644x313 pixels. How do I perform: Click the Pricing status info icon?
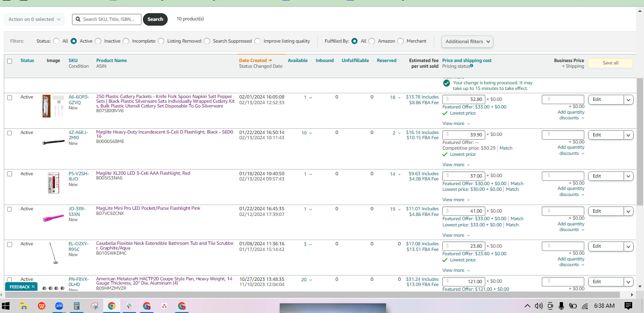point(472,66)
